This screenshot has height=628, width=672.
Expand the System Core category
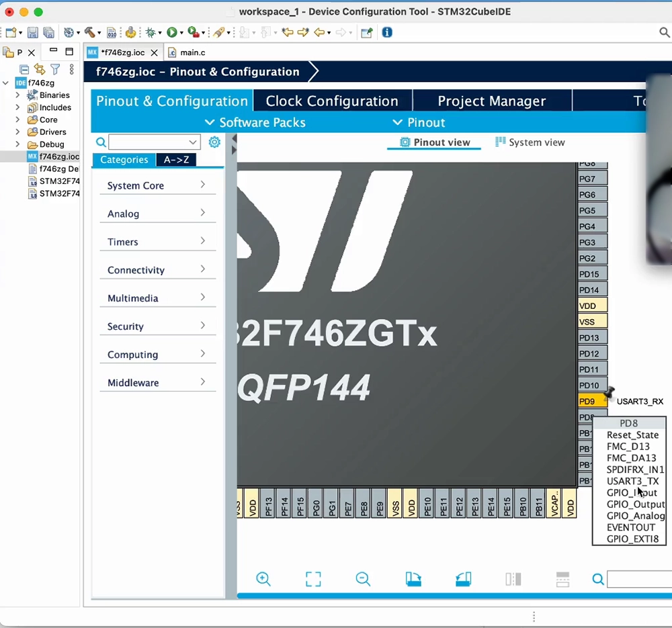[157, 185]
